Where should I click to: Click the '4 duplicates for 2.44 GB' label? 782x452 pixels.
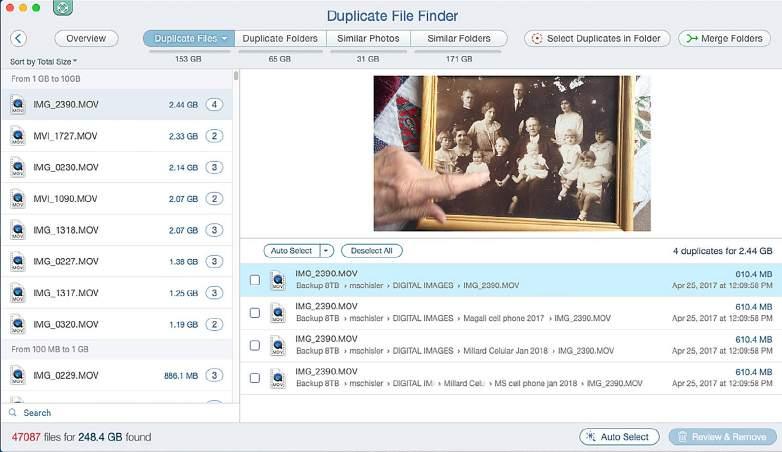(722, 251)
